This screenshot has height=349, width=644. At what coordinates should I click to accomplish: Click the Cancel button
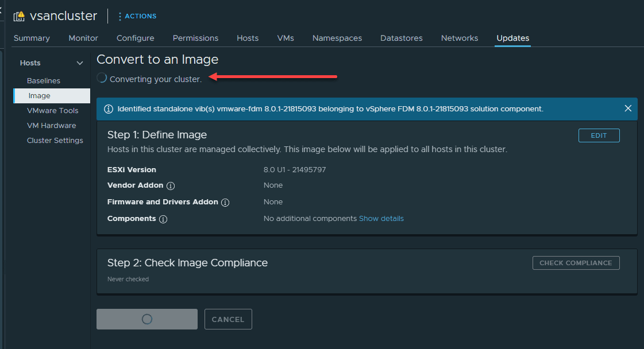[228, 319]
